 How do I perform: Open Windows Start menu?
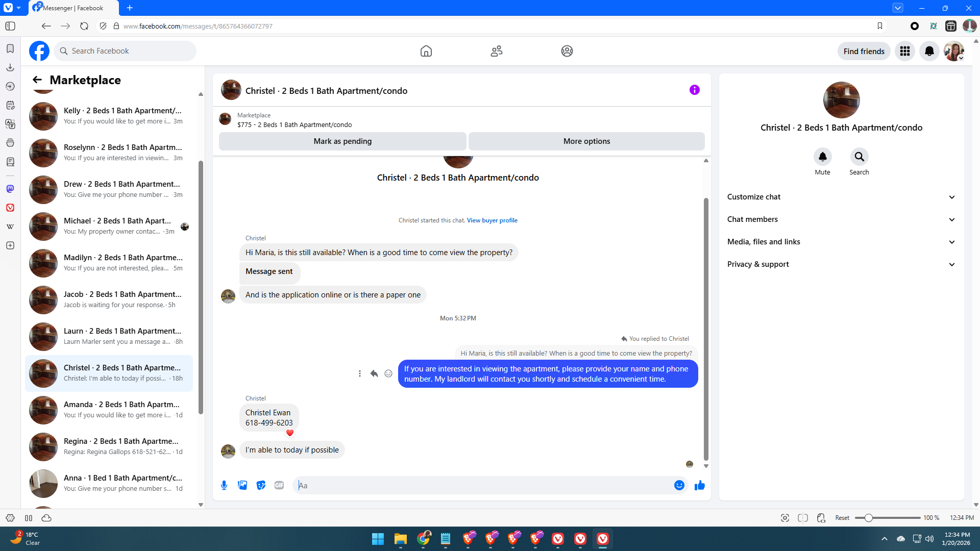coord(378,539)
